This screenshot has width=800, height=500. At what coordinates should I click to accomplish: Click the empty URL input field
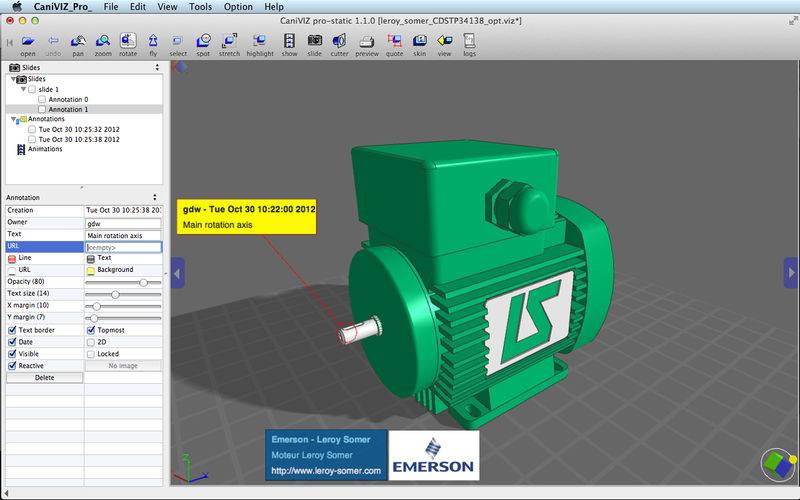(x=123, y=247)
